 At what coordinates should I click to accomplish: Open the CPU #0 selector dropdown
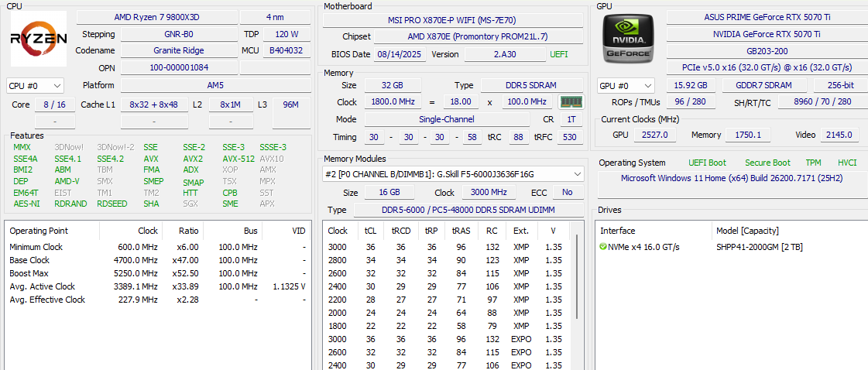35,86
